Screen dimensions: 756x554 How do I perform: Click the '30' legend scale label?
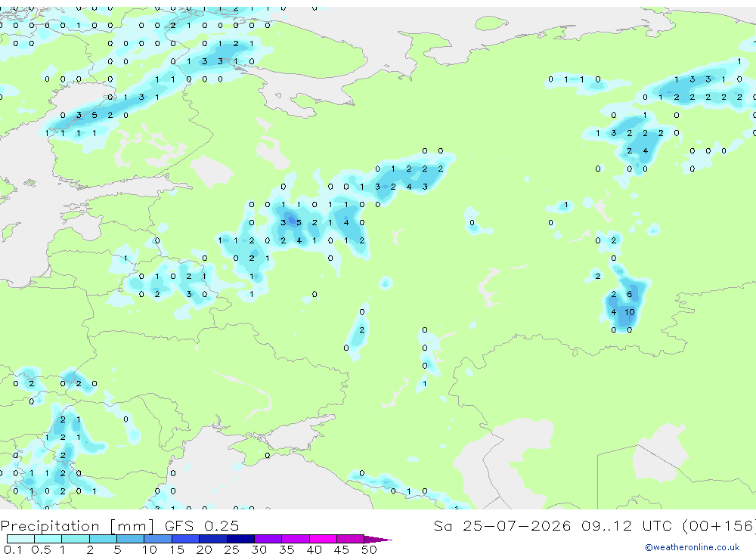tap(259, 549)
